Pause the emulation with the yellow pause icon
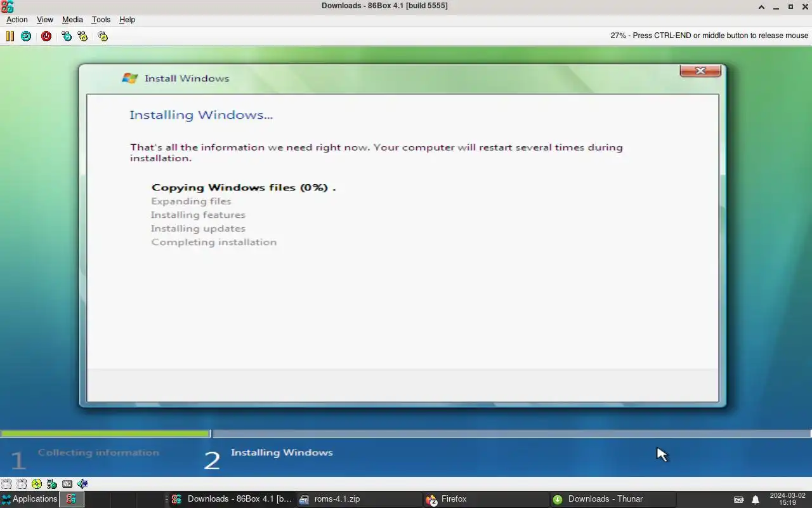812x508 pixels. tap(10, 36)
